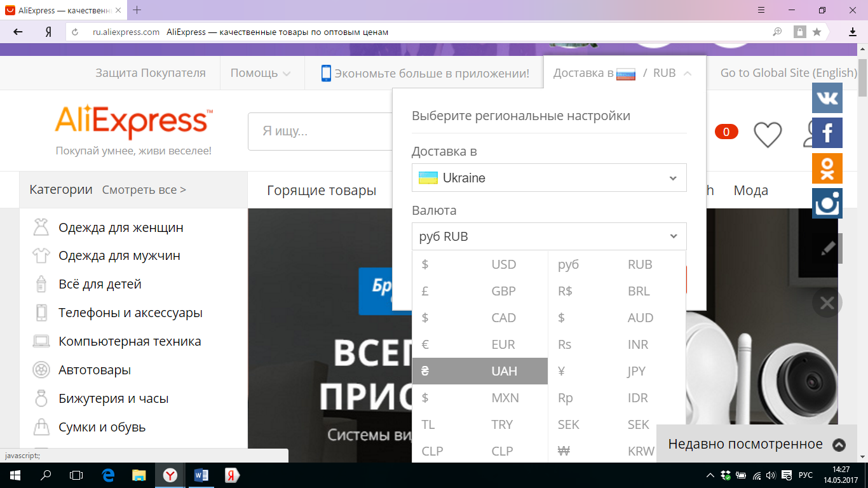868x488 pixels.
Task: Select BRL currency option
Action: (617, 291)
